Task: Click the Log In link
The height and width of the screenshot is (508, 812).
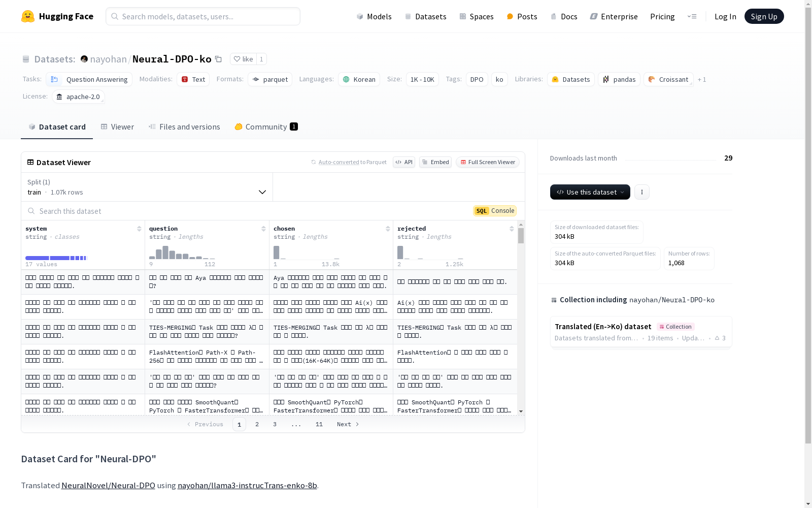Action: (x=725, y=16)
